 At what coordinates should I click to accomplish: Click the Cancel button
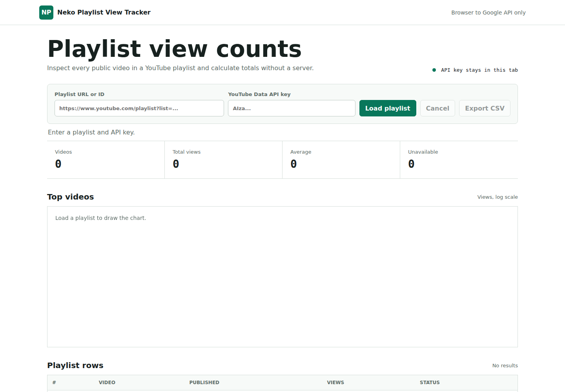(x=437, y=108)
